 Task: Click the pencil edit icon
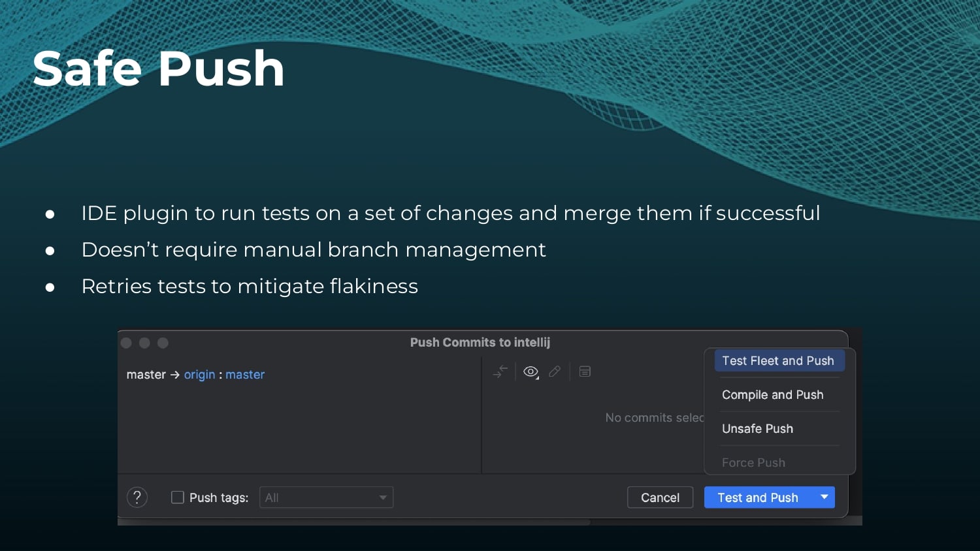(555, 371)
